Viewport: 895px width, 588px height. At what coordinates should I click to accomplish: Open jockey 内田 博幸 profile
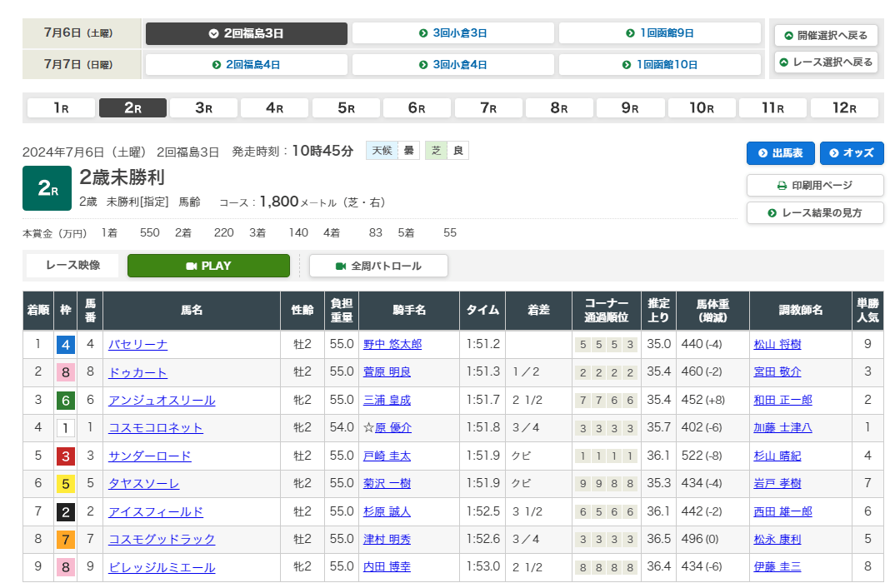[387, 567]
